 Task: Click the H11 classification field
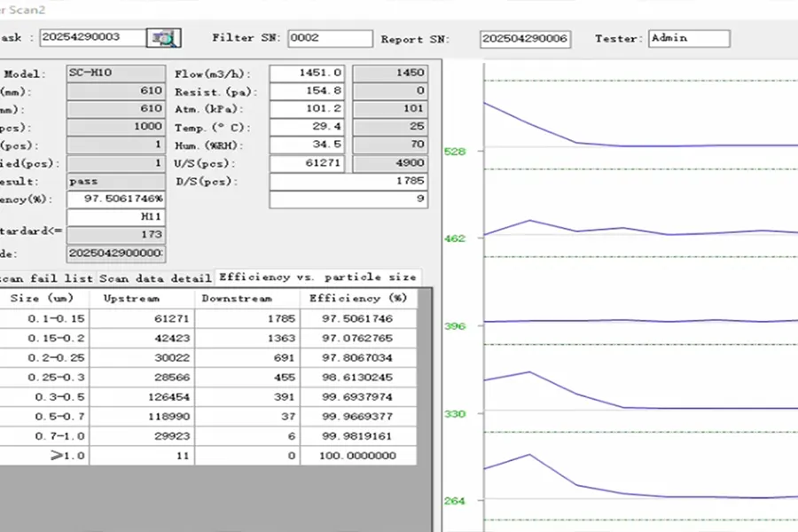[115, 216]
